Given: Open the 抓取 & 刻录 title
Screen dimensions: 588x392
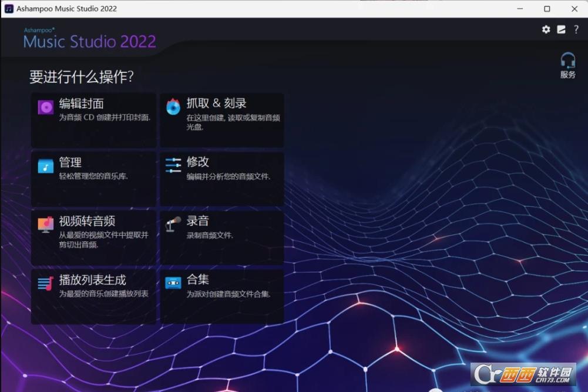Looking at the screenshot, I should [x=216, y=103].
